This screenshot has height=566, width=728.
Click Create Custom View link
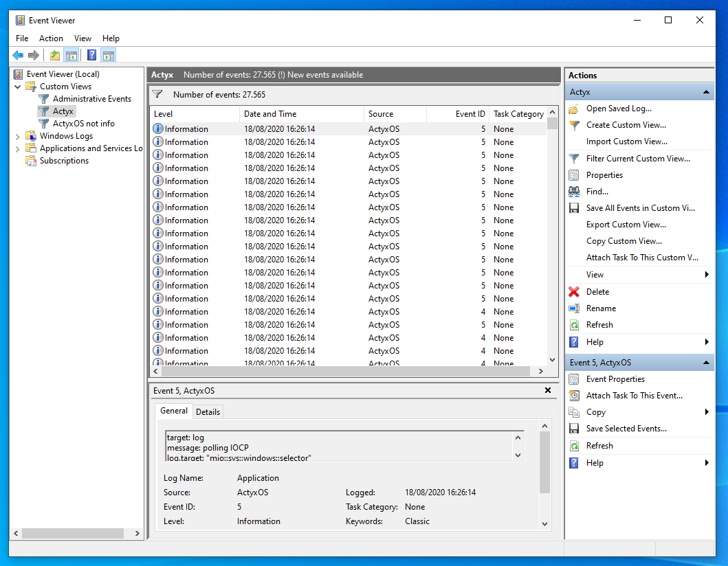coord(626,125)
